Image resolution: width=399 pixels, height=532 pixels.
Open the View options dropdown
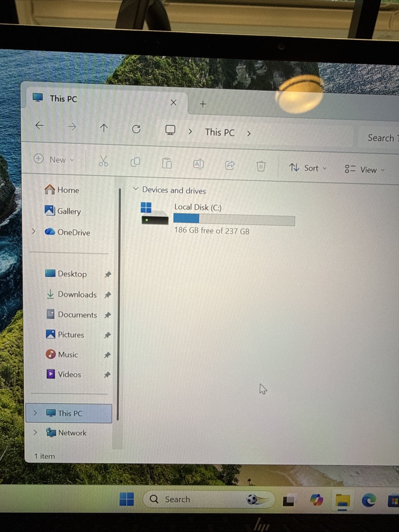click(x=364, y=169)
